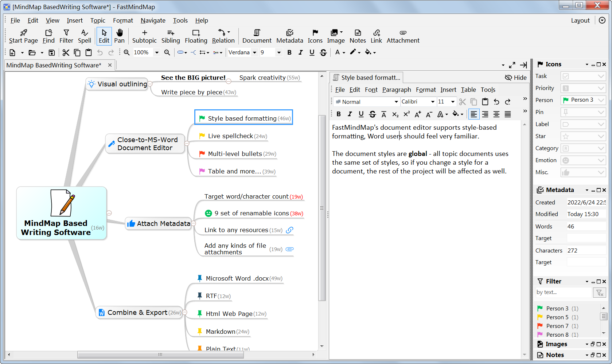This screenshot has height=364, width=612.
Task: Open the Emotion icon dropdown
Action: [601, 160]
